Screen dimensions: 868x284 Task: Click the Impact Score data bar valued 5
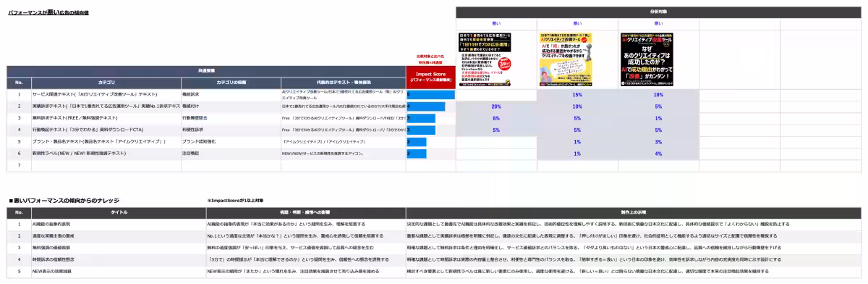(430, 95)
